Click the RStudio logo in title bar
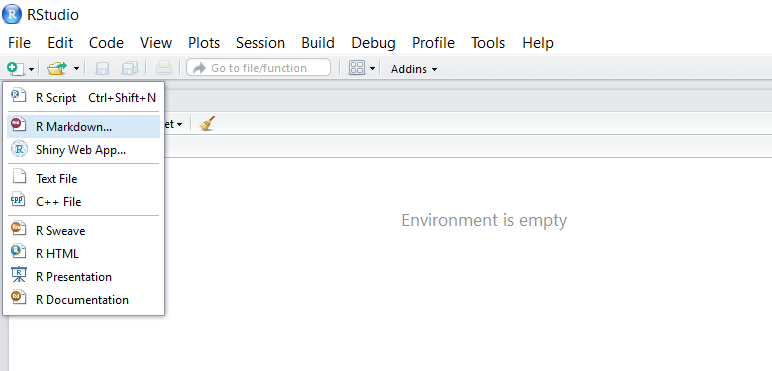This screenshot has width=772, height=371. 12,14
